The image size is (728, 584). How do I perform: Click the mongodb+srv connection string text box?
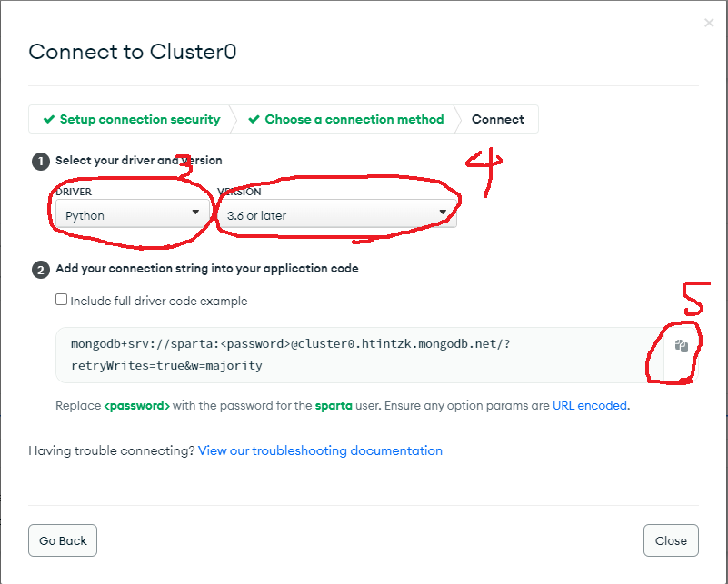tap(360, 355)
